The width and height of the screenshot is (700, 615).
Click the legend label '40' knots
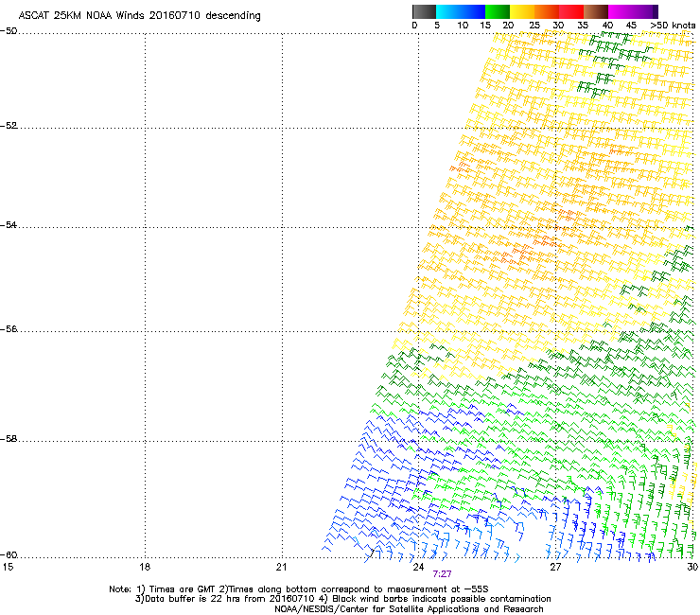(607, 26)
